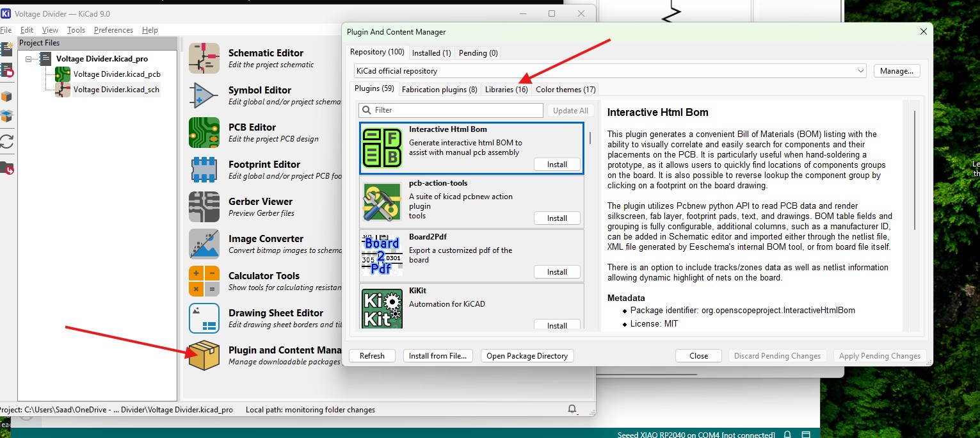Click the Update All button
Viewport: 980px width, 438px height.
[x=570, y=110]
